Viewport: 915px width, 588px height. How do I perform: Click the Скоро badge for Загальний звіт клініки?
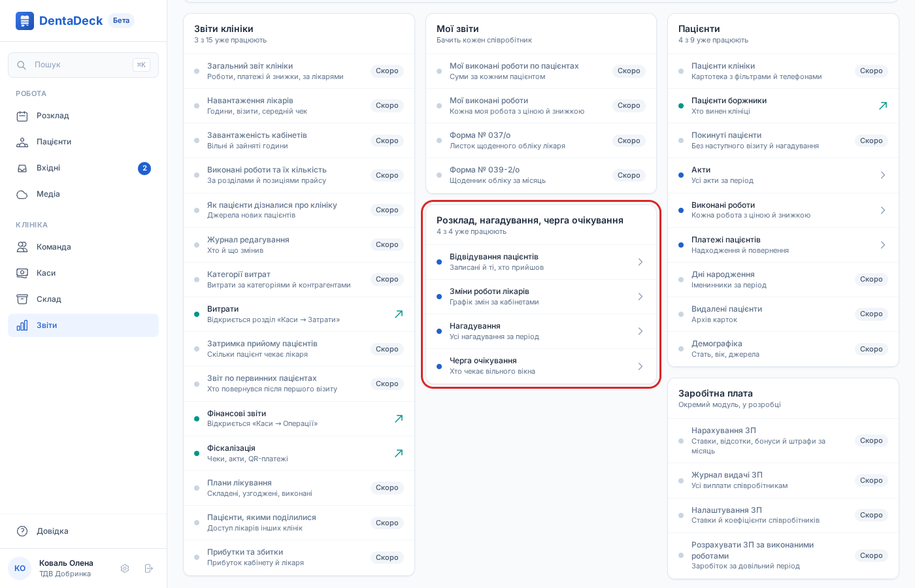click(387, 71)
